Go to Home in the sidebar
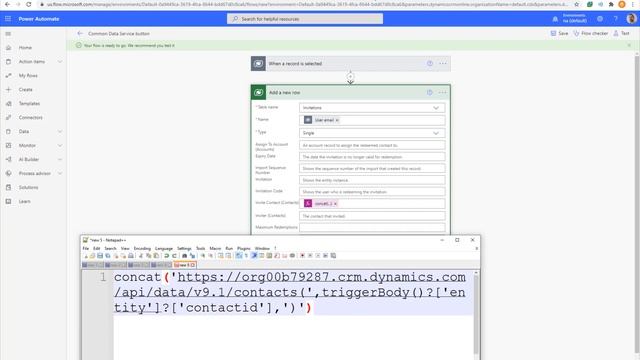This screenshot has height=360, width=640. [25, 48]
